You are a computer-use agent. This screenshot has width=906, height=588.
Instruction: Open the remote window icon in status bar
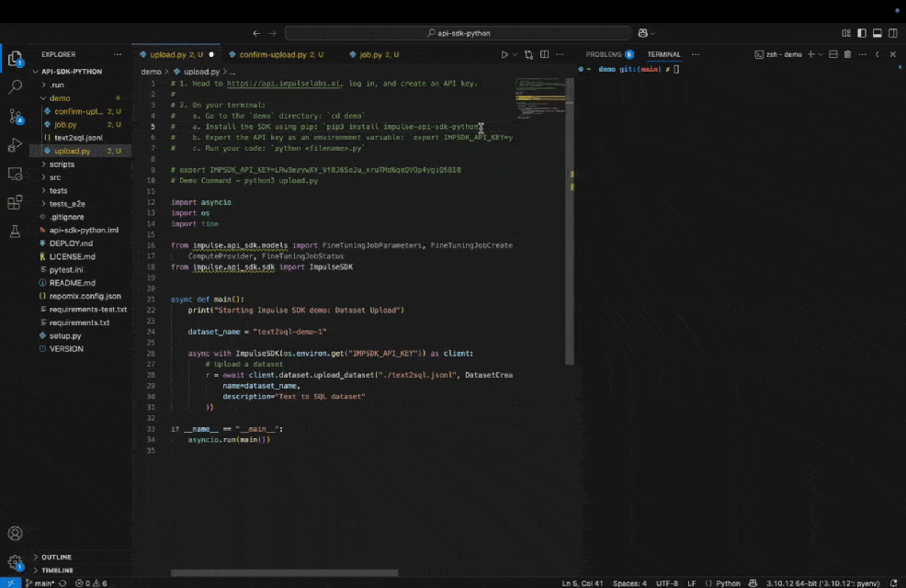(10, 582)
